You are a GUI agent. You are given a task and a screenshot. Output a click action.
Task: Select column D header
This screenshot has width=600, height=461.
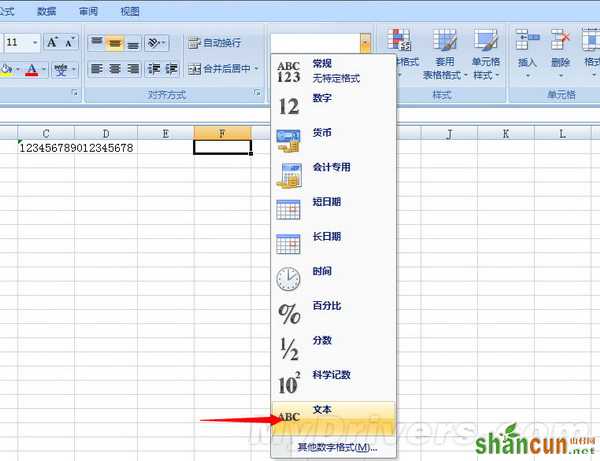coord(106,134)
